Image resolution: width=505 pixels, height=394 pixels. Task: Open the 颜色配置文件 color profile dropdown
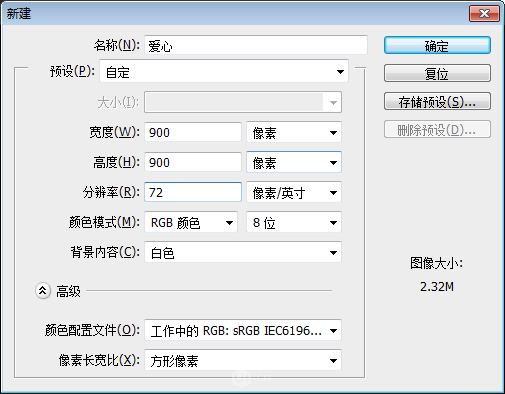pyautogui.click(x=243, y=330)
